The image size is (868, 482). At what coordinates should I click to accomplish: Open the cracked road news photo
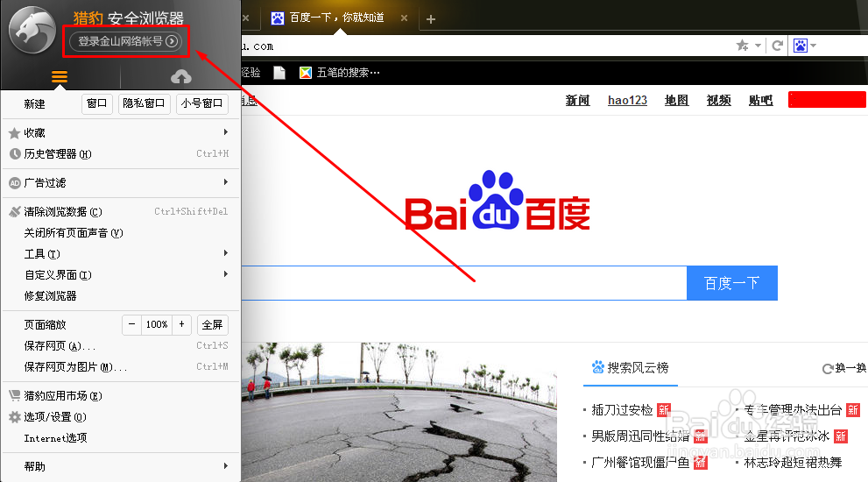399,412
